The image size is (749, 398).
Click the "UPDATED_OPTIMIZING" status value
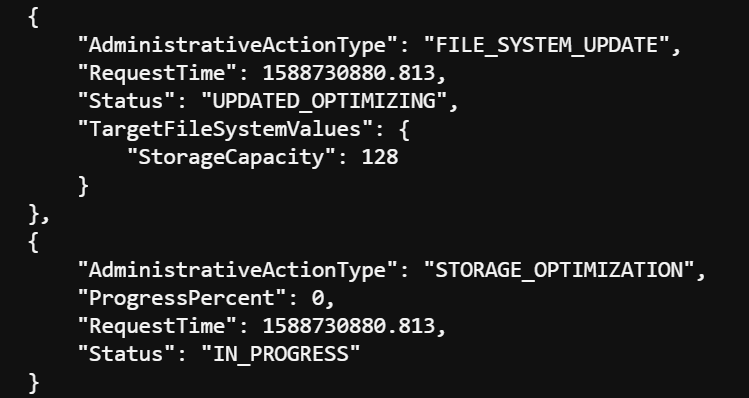[324, 101]
